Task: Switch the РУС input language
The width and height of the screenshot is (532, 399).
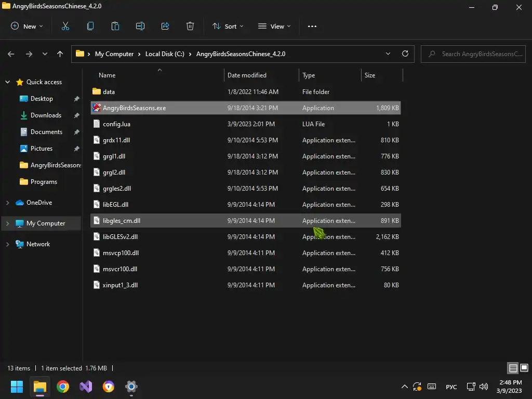Action: tap(451, 387)
